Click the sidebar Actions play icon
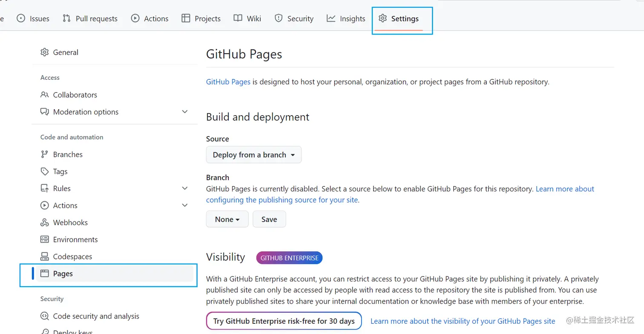 pyautogui.click(x=44, y=206)
